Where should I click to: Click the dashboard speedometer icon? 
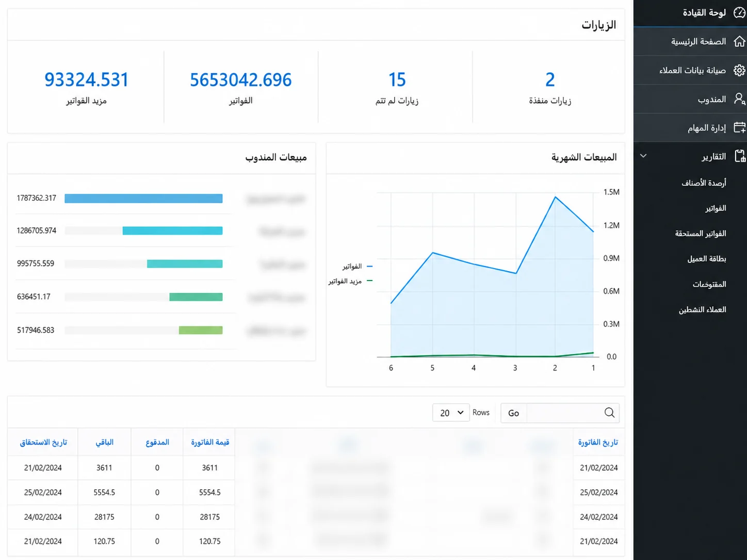(x=739, y=12)
